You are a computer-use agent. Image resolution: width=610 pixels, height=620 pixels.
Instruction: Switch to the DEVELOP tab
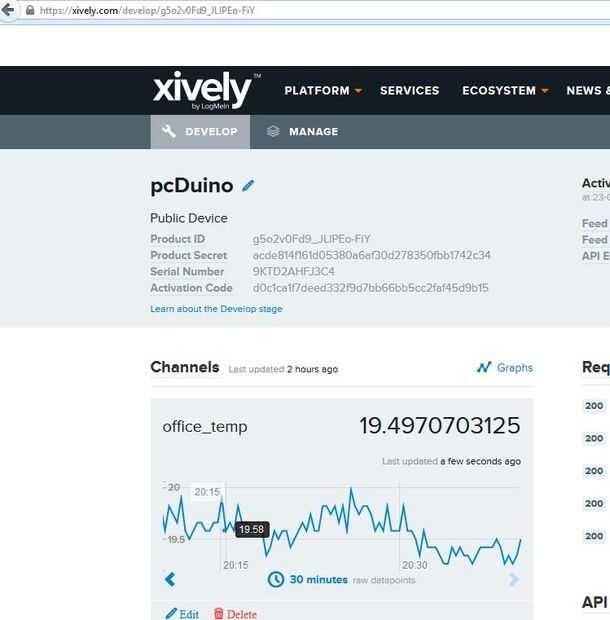click(x=200, y=132)
